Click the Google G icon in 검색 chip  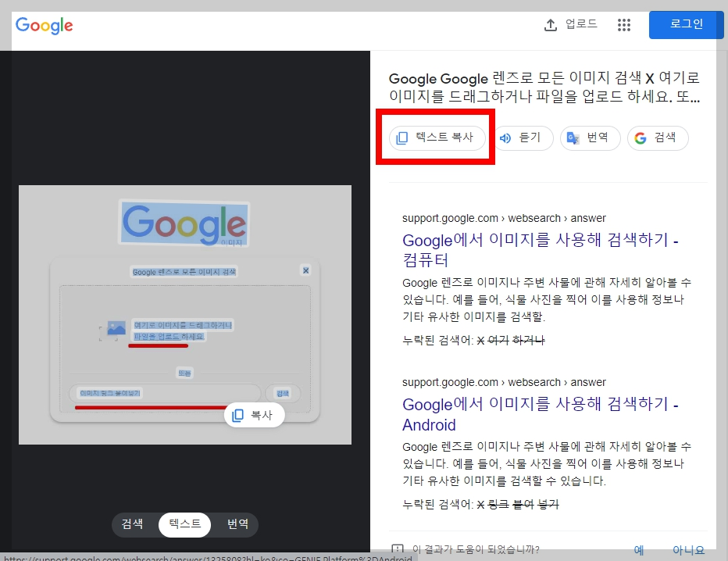pyautogui.click(x=641, y=138)
